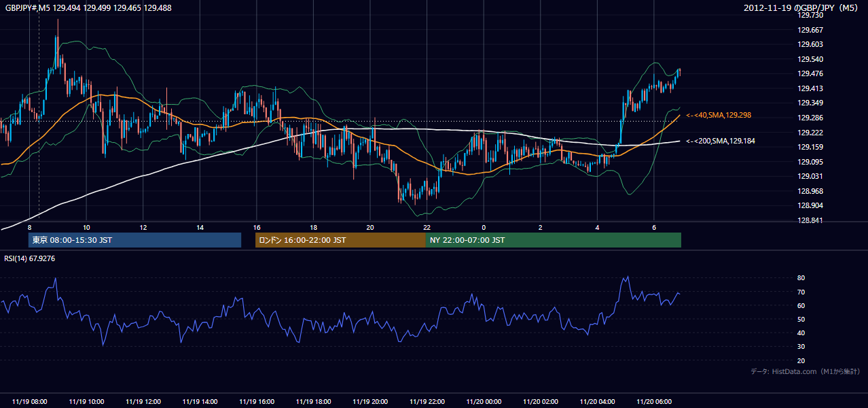The width and height of the screenshot is (868, 408).
Task: Click the 200 SMA label 129.184
Action: click(x=721, y=141)
